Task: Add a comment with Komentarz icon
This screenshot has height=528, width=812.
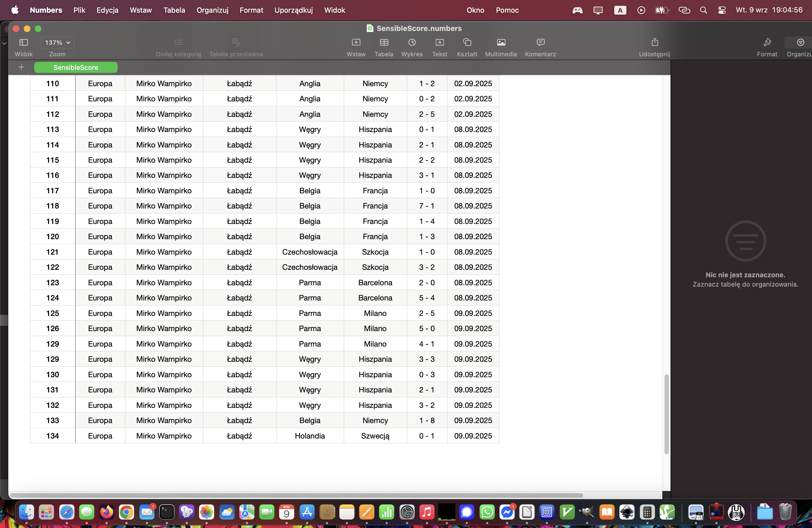Action: (x=540, y=42)
